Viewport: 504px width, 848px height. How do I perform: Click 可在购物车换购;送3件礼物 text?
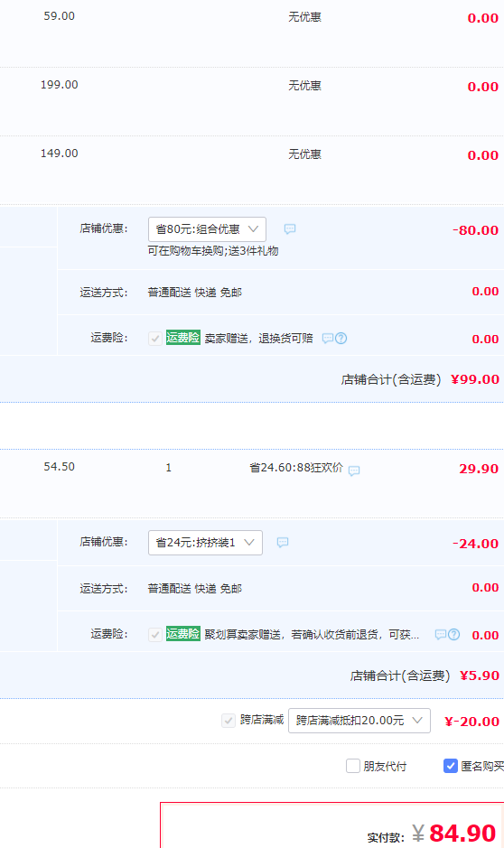tap(213, 251)
